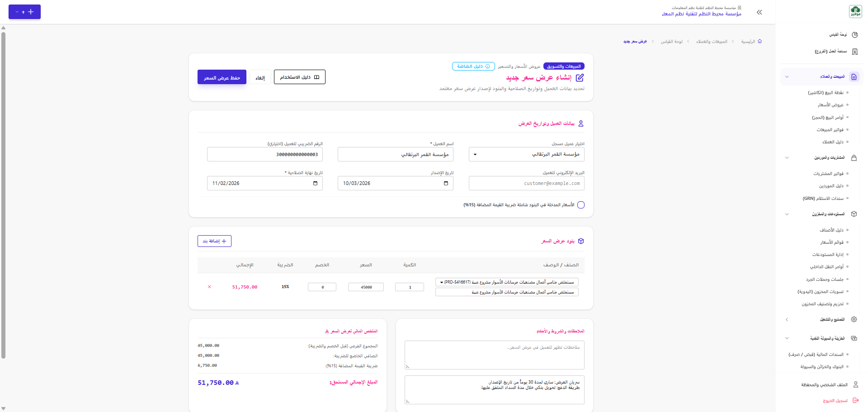868x412 pixels.
Task: Click the box icon for المستودعات والمخزون
Action: [x=854, y=214]
